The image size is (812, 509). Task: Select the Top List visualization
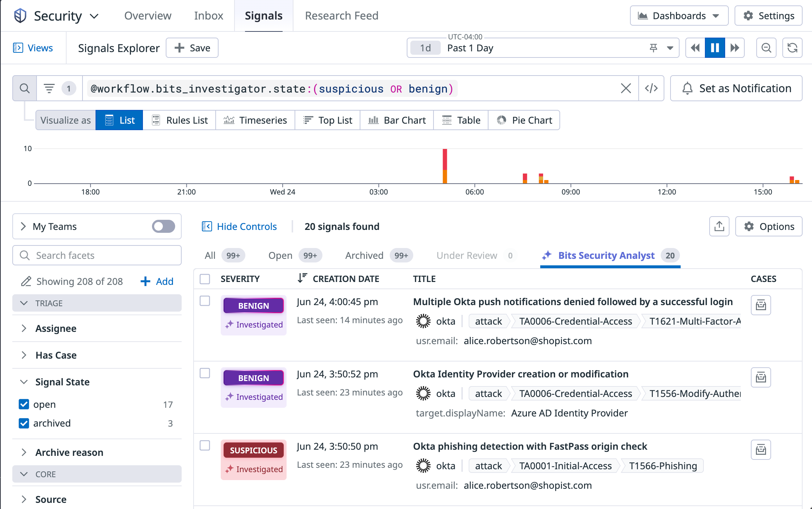pos(327,120)
